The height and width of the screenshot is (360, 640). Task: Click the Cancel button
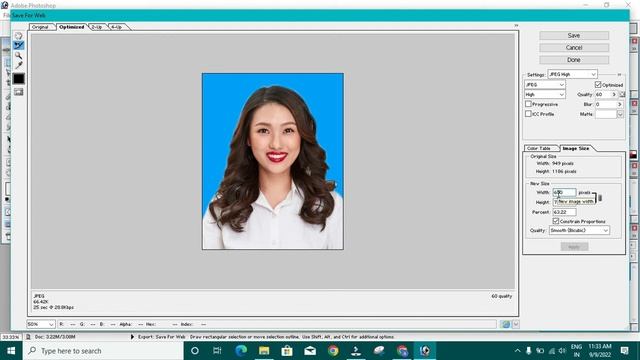pyautogui.click(x=574, y=48)
